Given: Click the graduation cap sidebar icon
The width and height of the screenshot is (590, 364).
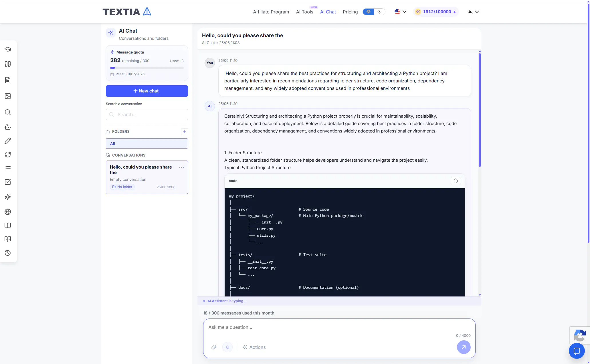Looking at the screenshot, I should pyautogui.click(x=8, y=49).
